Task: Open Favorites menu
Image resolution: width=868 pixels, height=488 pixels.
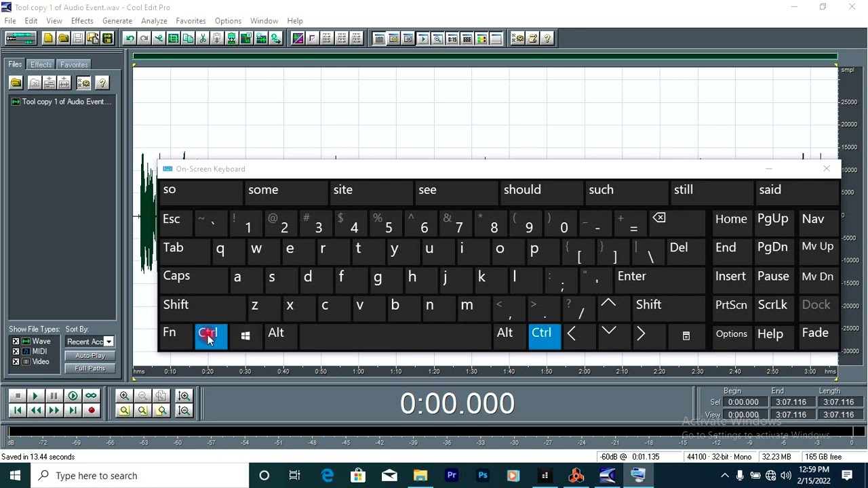Action: (191, 21)
